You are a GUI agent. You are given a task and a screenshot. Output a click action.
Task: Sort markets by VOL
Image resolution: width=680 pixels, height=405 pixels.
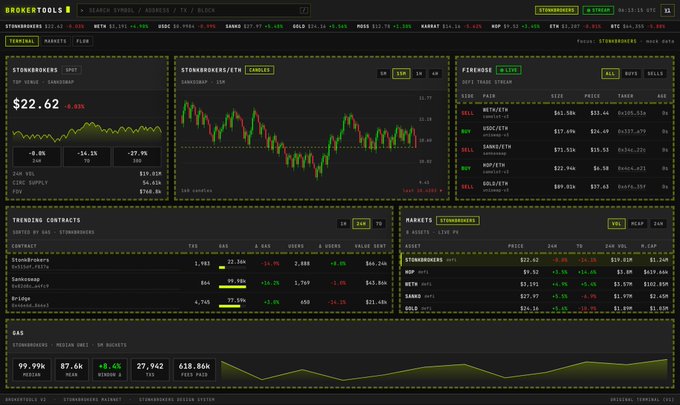(616, 224)
